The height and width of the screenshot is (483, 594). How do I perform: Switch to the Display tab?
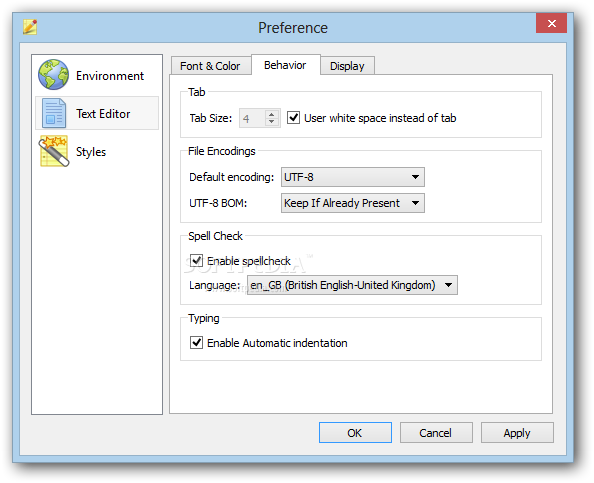coord(347,66)
